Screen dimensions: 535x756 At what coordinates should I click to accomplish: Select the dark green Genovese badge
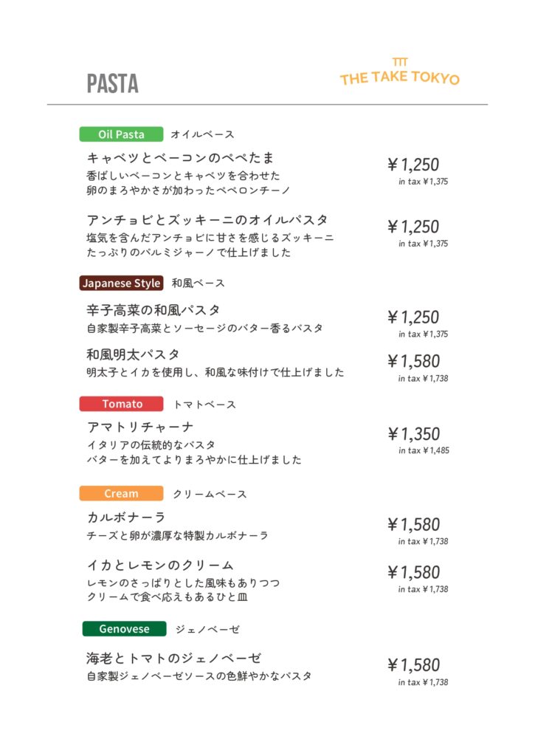coord(124,629)
